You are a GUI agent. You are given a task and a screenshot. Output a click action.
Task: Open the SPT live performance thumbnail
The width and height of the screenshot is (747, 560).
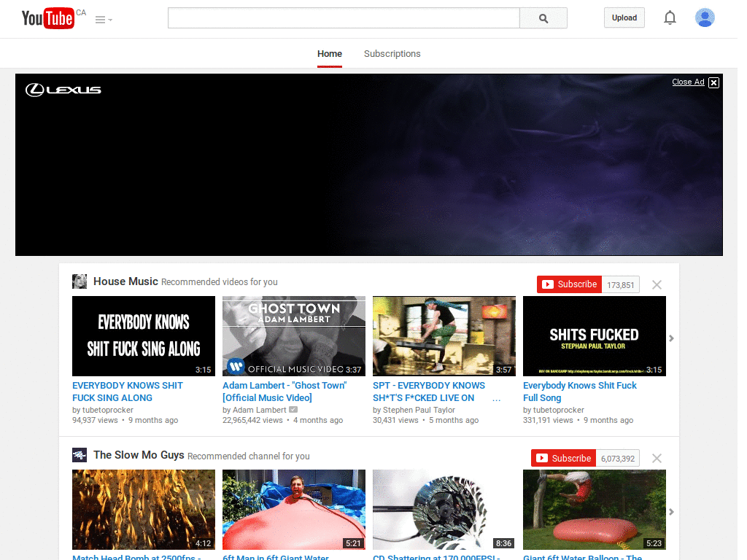click(x=444, y=336)
